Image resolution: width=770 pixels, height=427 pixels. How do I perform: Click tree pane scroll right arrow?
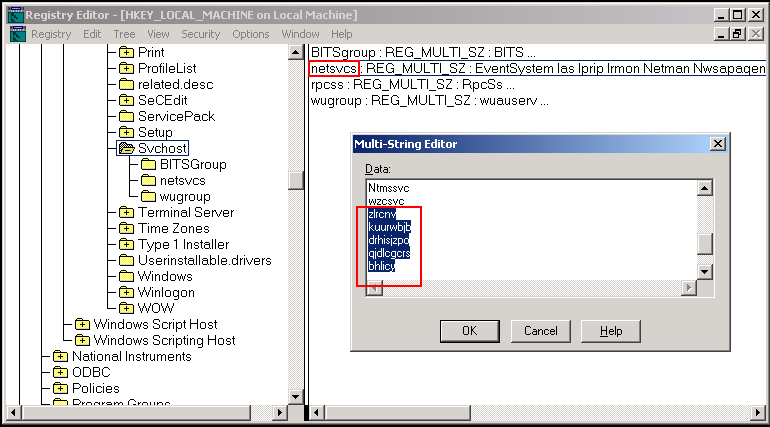point(280,413)
